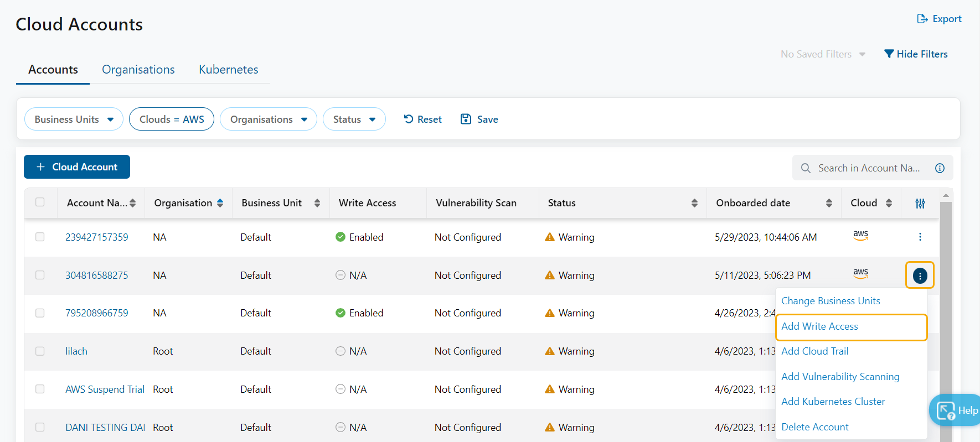Choose Add Vulnerability Scanning from context menu
The image size is (980, 442).
(840, 377)
